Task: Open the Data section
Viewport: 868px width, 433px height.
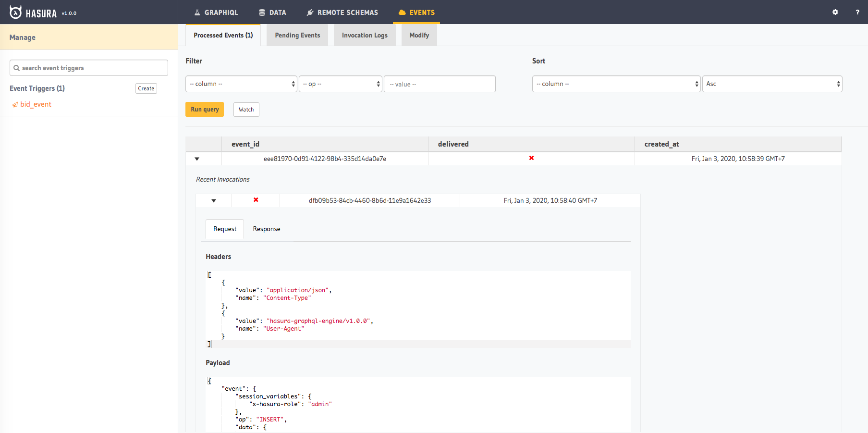Action: (272, 12)
